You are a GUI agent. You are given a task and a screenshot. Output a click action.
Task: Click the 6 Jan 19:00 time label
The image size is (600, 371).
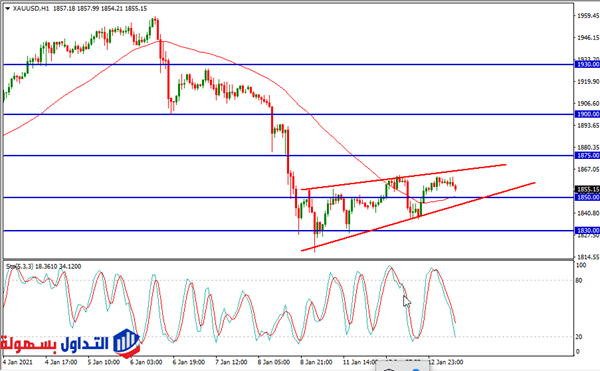pos(189,362)
